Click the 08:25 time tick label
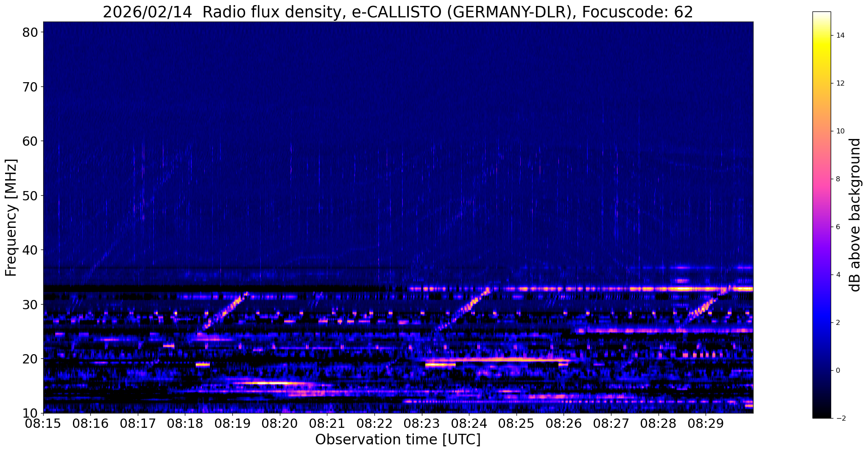Screen dimensions: 868x452 click(516, 423)
